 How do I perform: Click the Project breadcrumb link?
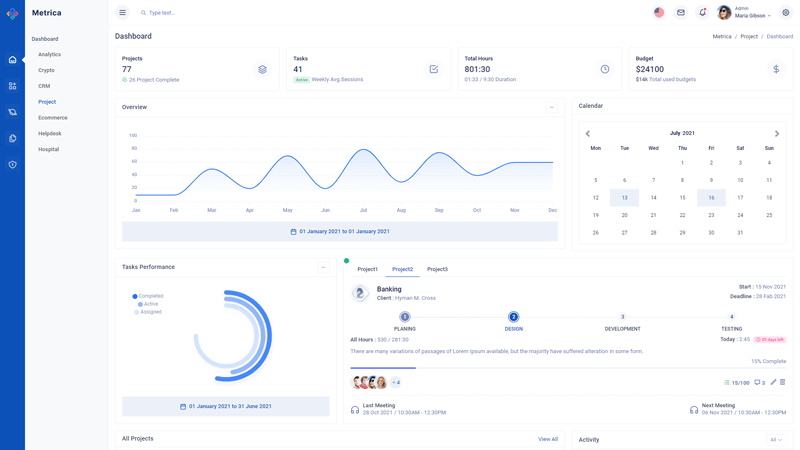pyautogui.click(x=749, y=36)
